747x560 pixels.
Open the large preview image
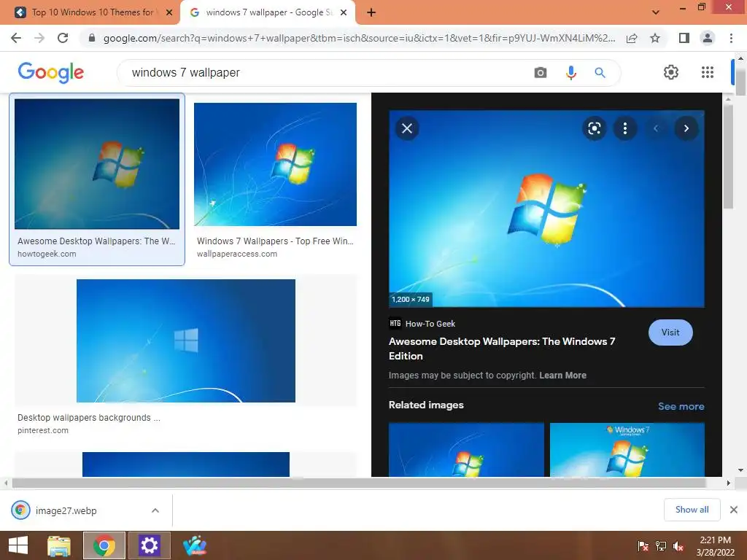click(x=546, y=209)
